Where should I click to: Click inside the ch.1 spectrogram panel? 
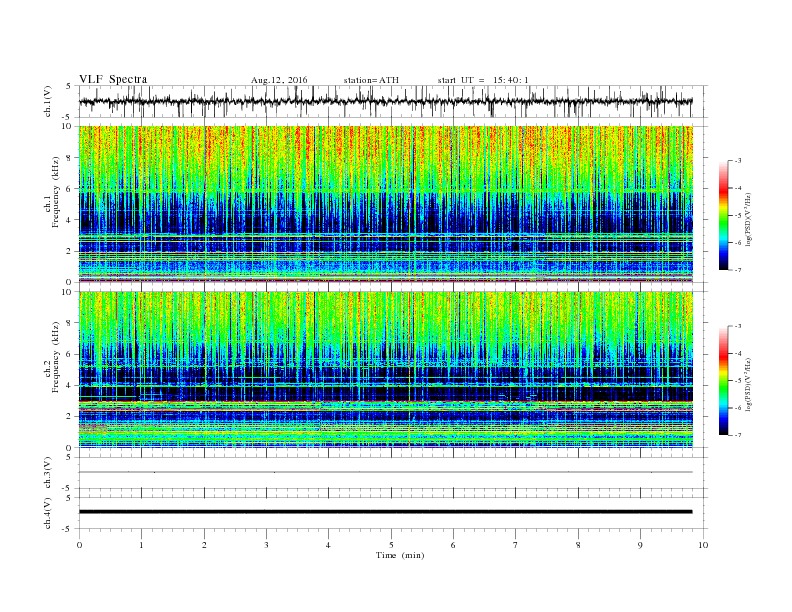[385, 204]
